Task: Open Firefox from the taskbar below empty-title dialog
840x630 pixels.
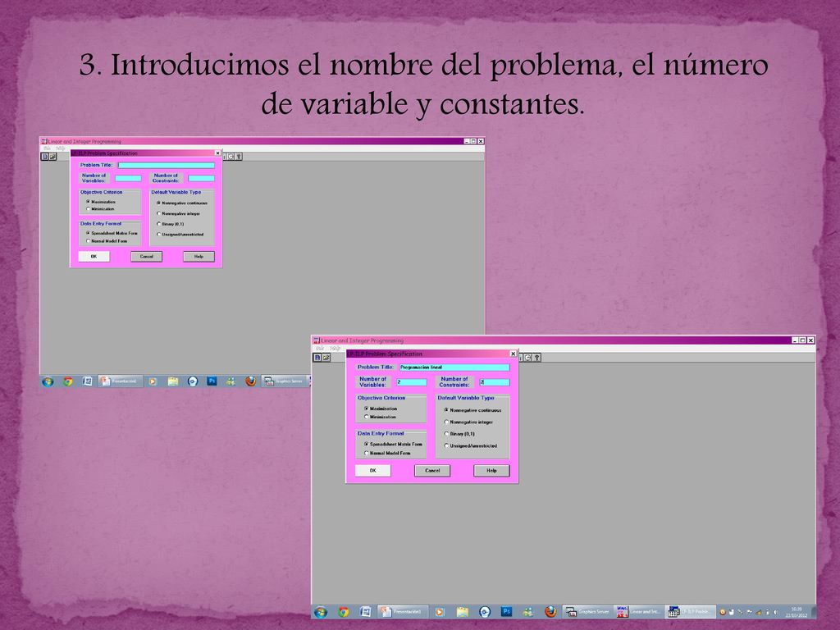Action: tap(251, 381)
